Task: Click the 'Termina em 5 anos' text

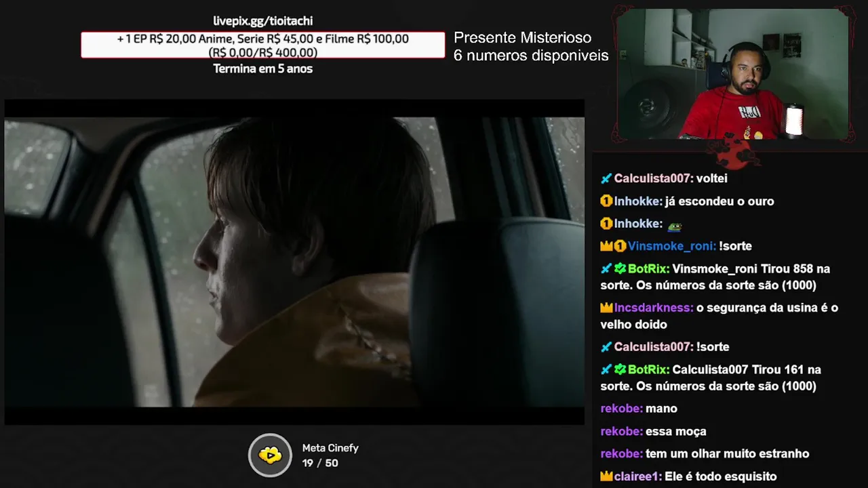Action: pos(263,68)
